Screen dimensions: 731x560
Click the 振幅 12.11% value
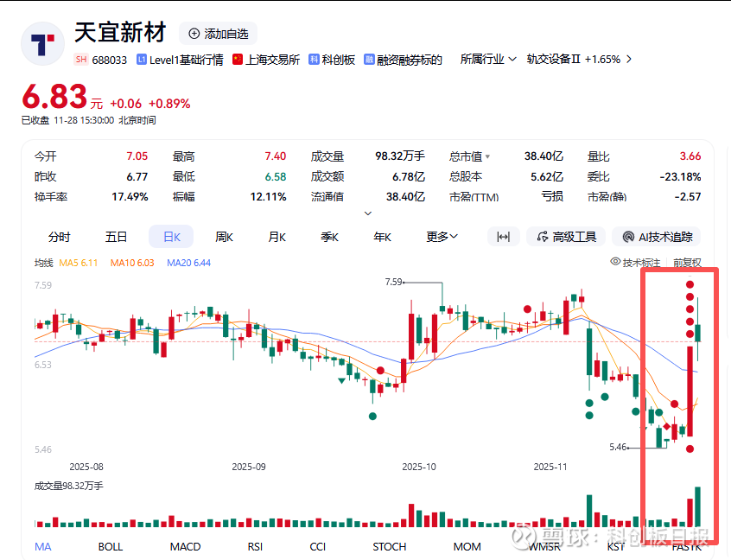pyautogui.click(x=268, y=197)
